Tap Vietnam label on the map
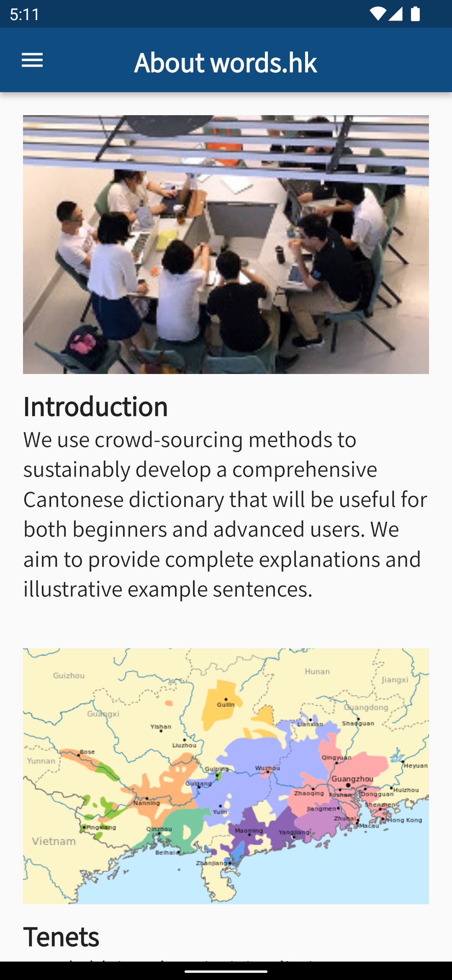 click(54, 841)
